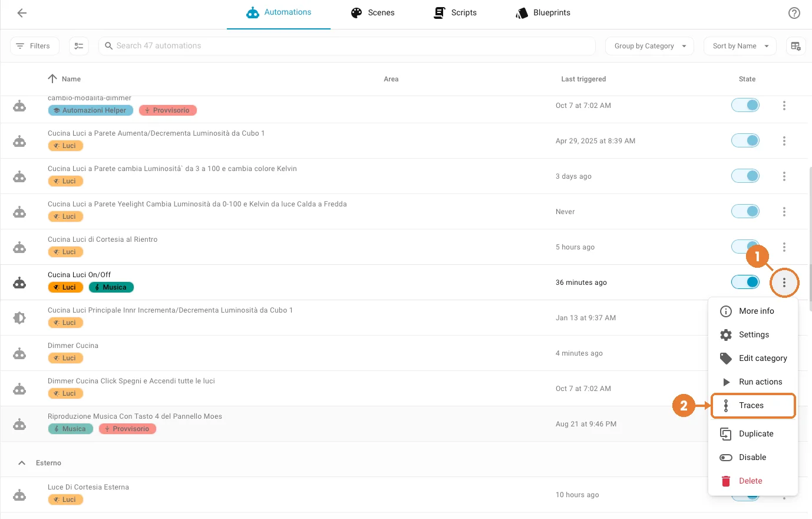Switch to Blueprints tab
The height and width of the screenshot is (519, 812).
pos(543,13)
